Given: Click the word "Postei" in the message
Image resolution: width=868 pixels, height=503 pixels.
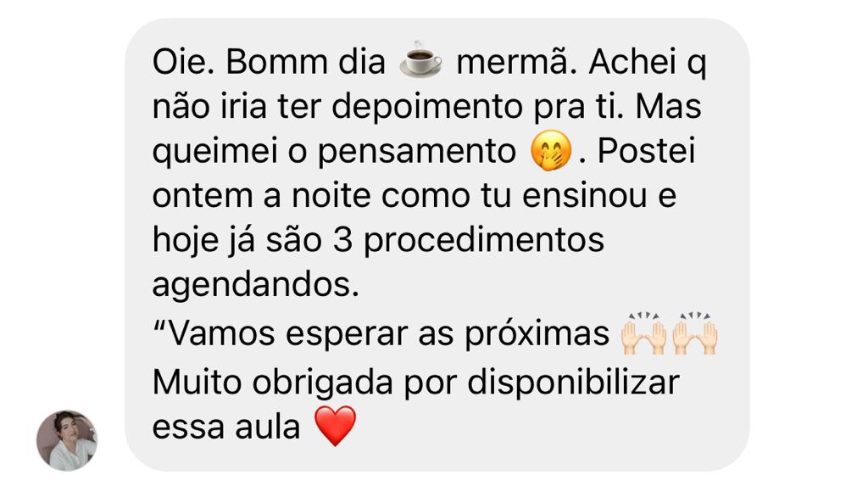Looking at the screenshot, I should 646,151.
